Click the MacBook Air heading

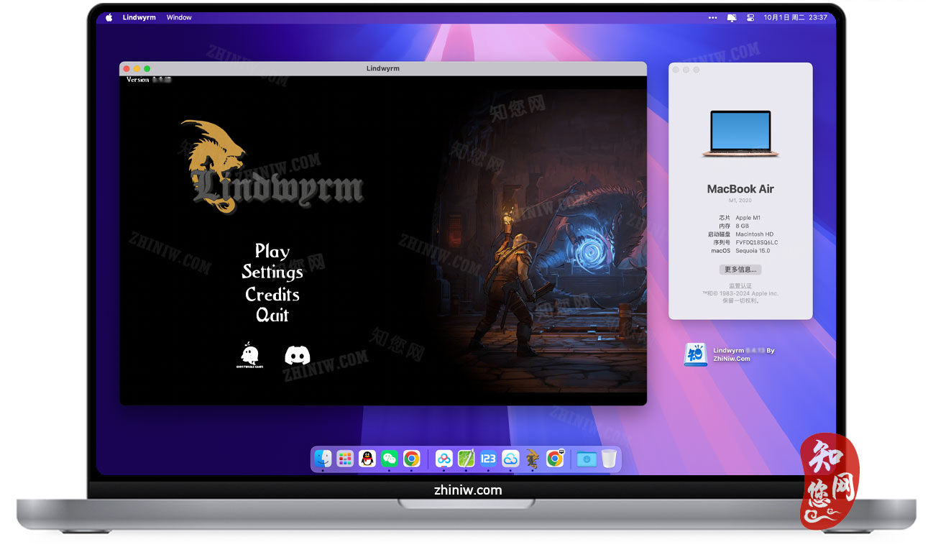tap(740, 189)
